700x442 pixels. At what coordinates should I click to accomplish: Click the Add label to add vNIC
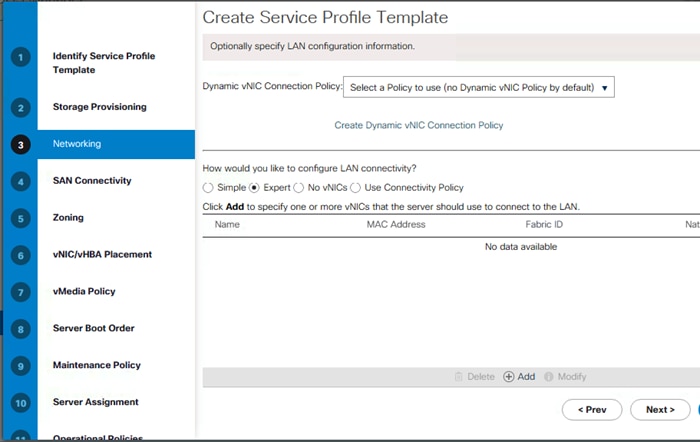pos(526,377)
